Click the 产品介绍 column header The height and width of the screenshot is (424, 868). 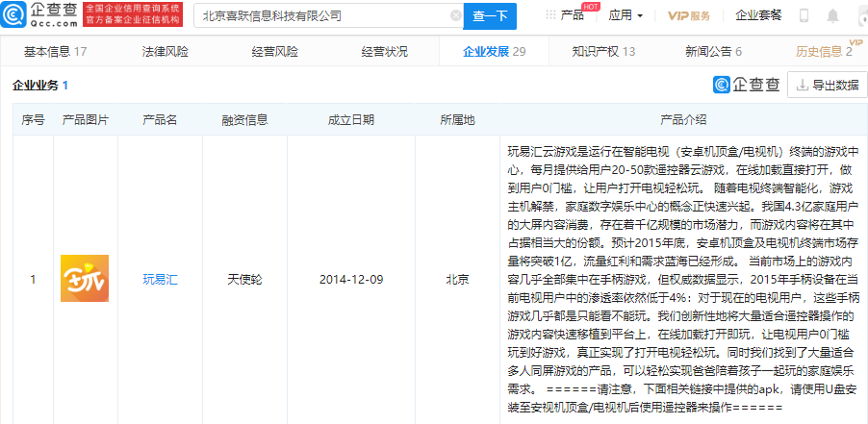point(683,119)
